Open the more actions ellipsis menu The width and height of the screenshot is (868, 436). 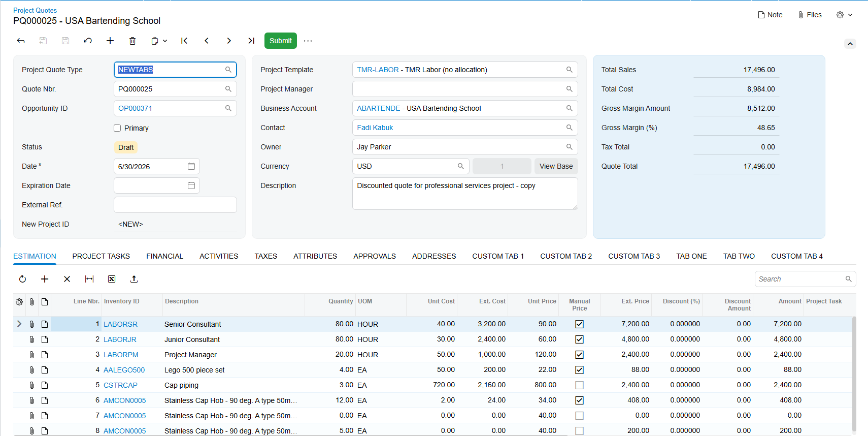[x=308, y=41]
